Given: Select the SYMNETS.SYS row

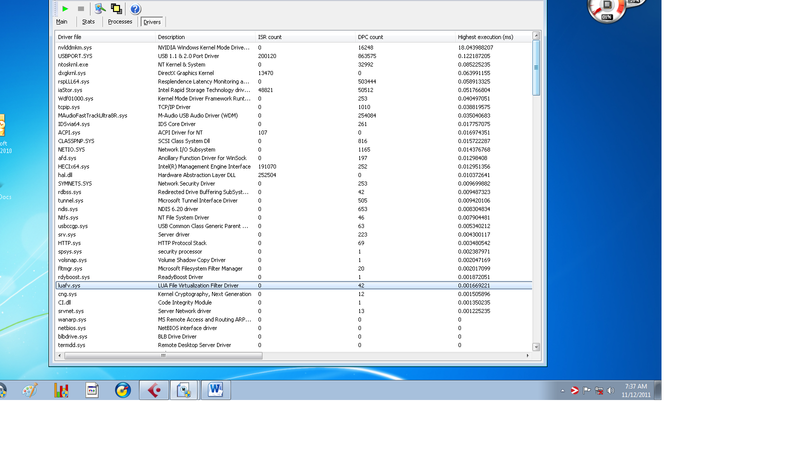Looking at the screenshot, I should pos(293,184).
